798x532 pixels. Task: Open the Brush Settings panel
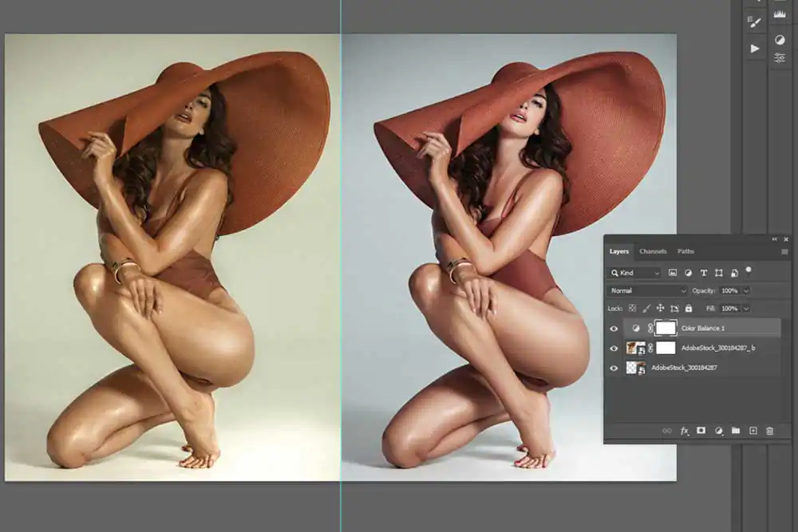754,22
